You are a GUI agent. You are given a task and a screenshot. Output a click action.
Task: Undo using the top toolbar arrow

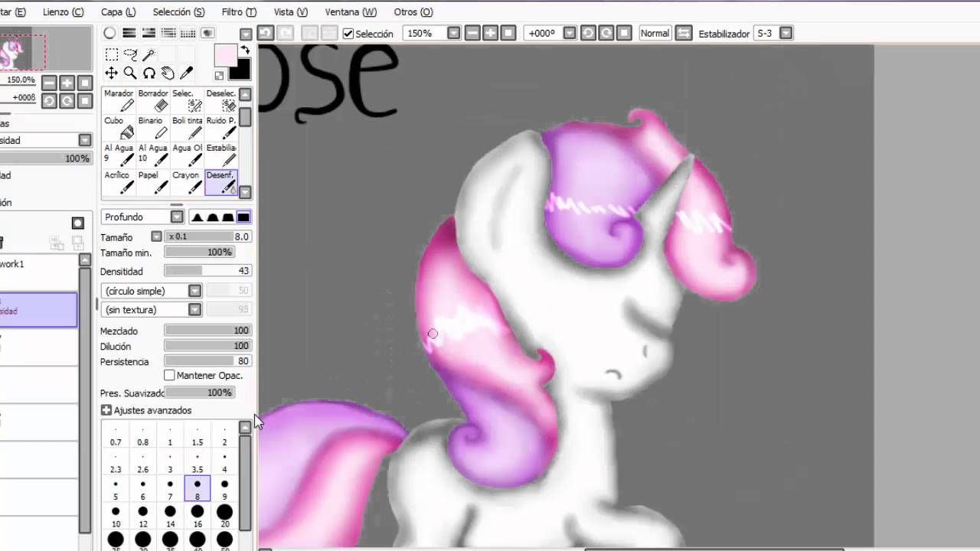pyautogui.click(x=266, y=33)
